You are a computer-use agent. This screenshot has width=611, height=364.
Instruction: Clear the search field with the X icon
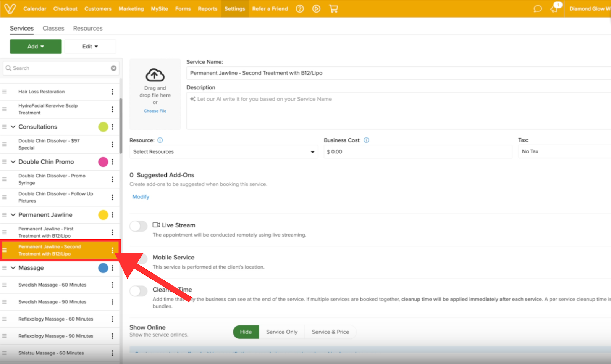(113, 68)
